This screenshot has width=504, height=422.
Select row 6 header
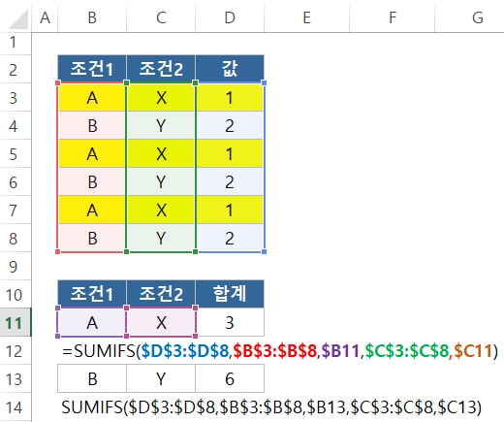16,181
